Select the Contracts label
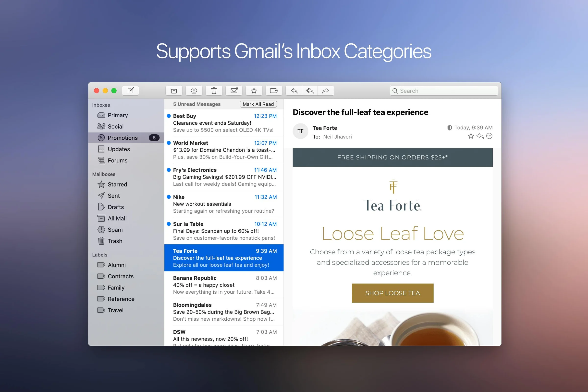This screenshot has width=588, height=392. point(126,276)
